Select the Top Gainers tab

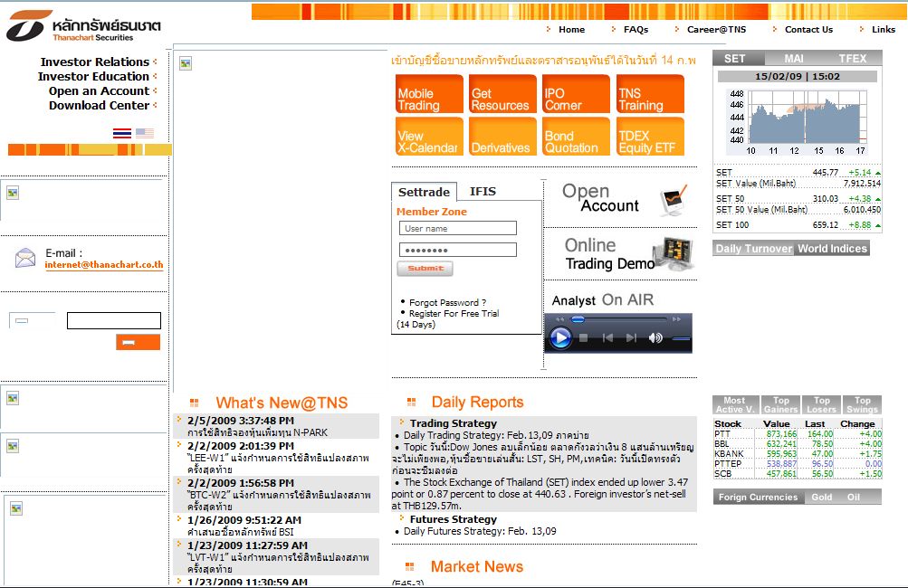780,404
